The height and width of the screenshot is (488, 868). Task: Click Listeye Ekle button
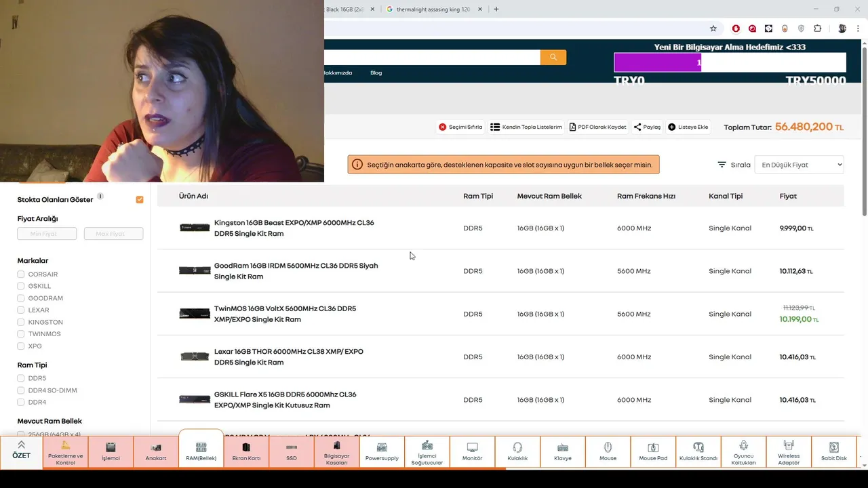(688, 127)
